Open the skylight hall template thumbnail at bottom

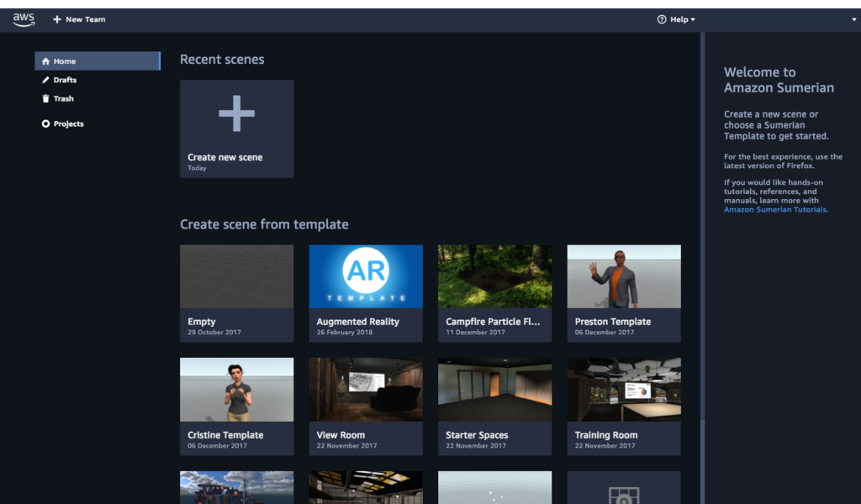366,487
